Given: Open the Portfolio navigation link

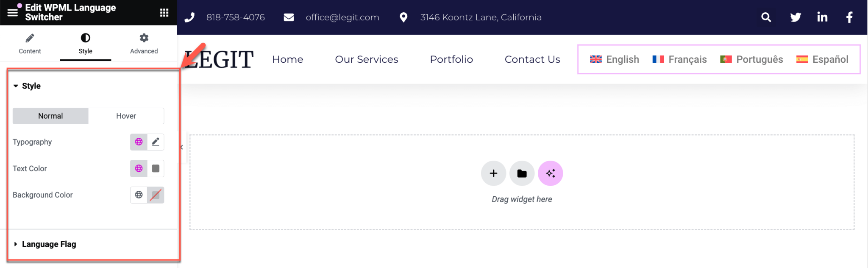Looking at the screenshot, I should coord(451,59).
